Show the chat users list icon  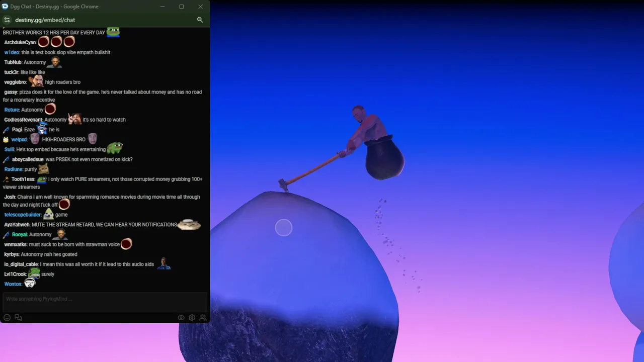pyautogui.click(x=203, y=318)
